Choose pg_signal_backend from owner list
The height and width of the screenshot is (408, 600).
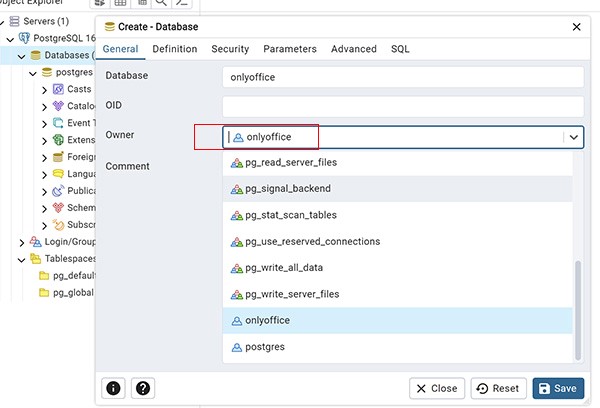[x=397, y=189]
